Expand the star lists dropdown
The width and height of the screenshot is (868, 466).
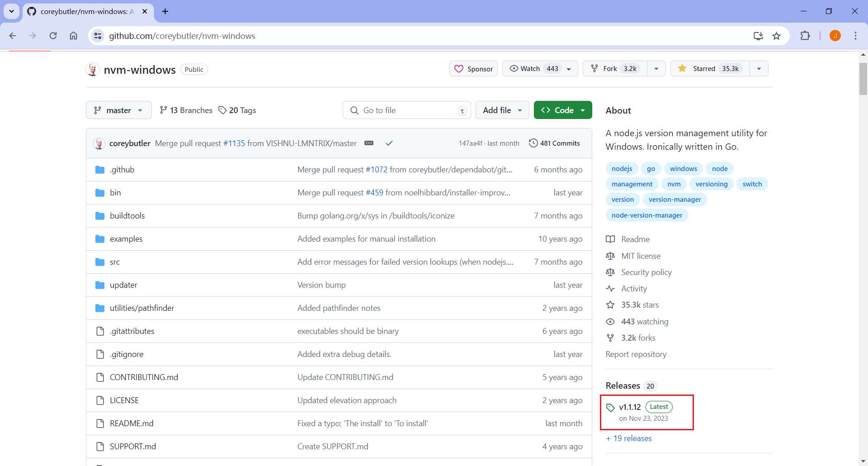(x=759, y=69)
